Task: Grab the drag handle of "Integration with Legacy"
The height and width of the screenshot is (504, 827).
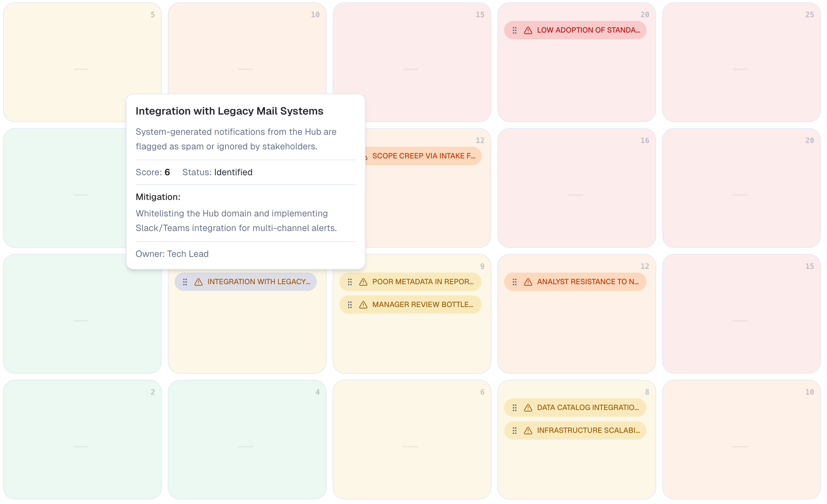Action: [x=185, y=282]
